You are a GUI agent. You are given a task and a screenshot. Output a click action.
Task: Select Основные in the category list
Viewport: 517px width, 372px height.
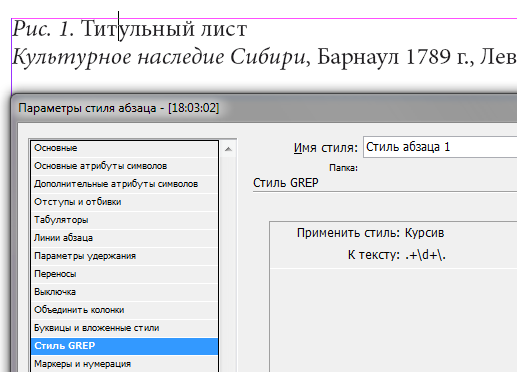(125, 148)
